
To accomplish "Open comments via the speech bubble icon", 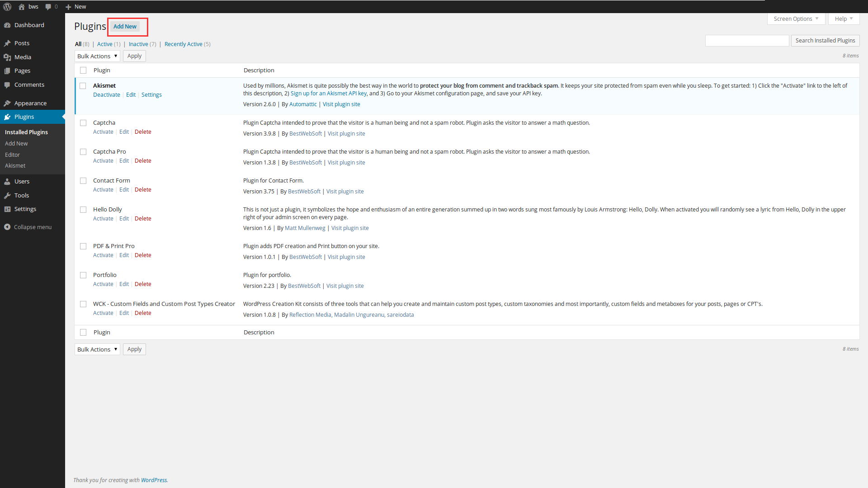I will pyautogui.click(x=47, y=6).
